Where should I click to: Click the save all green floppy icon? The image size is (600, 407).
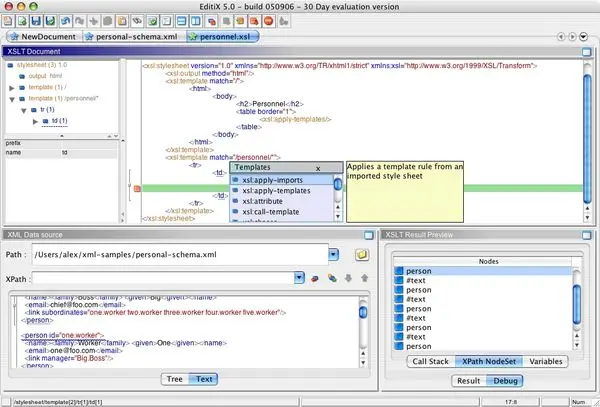click(x=51, y=21)
